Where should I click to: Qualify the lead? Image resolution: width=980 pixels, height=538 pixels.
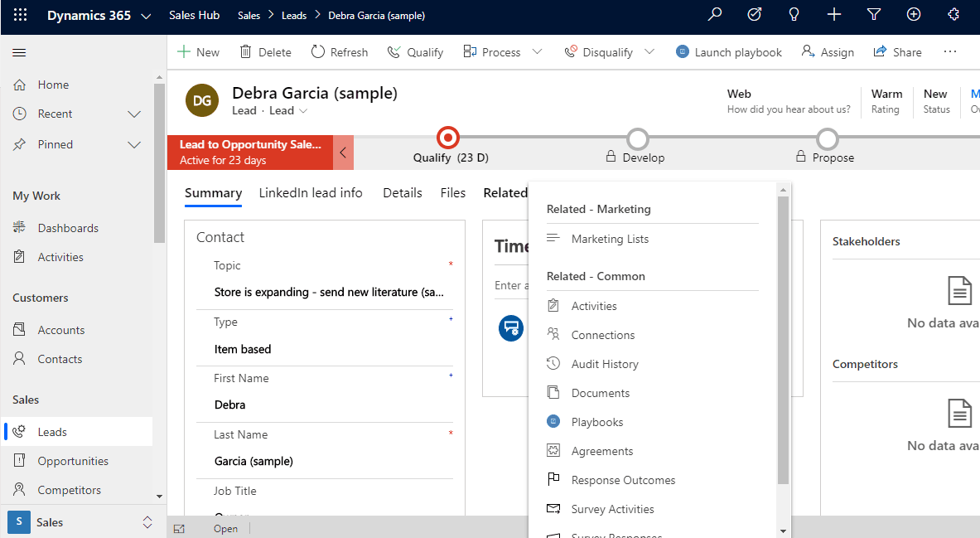415,52
